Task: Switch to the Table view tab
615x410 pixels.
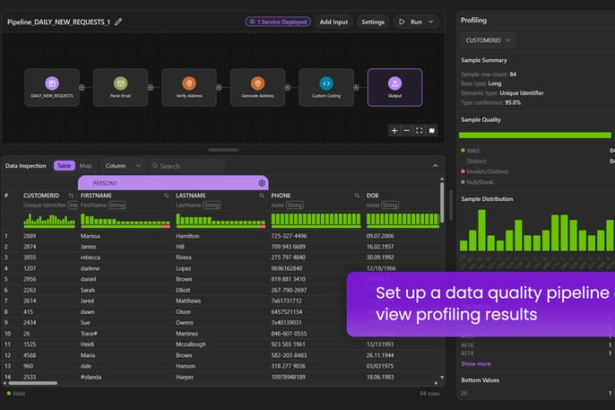Action: pos(64,166)
